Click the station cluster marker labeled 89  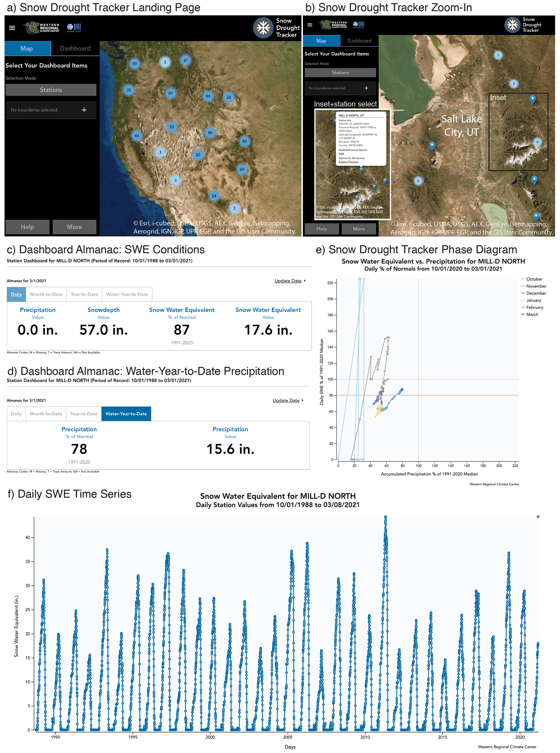[x=208, y=96]
